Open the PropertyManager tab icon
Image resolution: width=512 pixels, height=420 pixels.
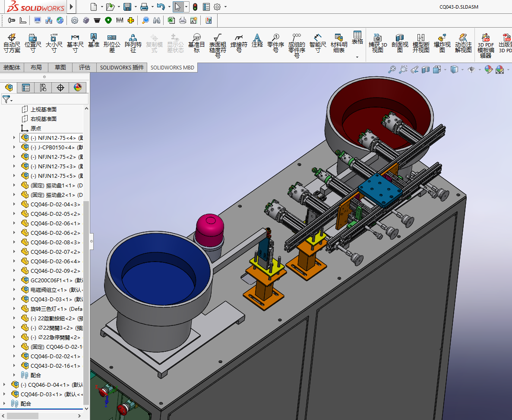click(26, 88)
